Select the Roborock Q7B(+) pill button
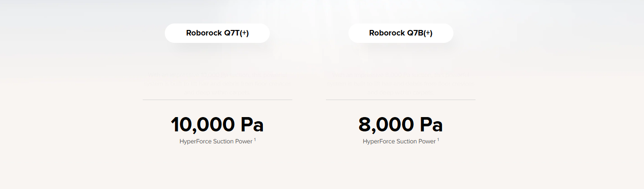 tap(400, 33)
